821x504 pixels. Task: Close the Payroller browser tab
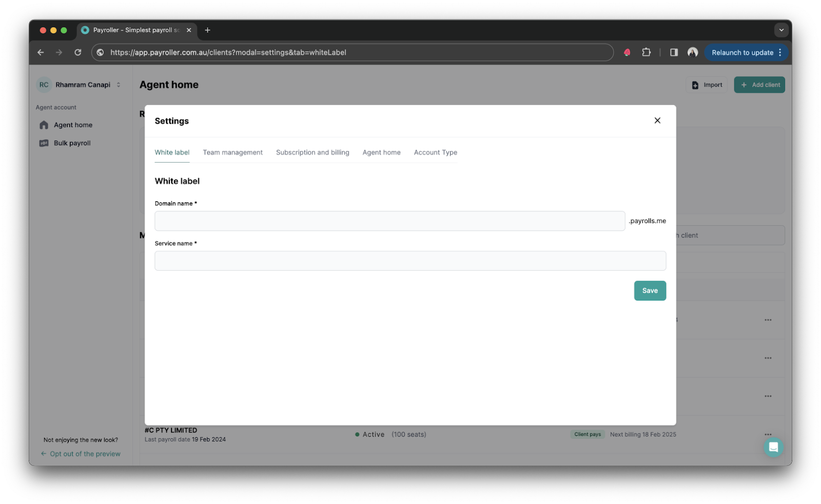pyautogui.click(x=189, y=30)
